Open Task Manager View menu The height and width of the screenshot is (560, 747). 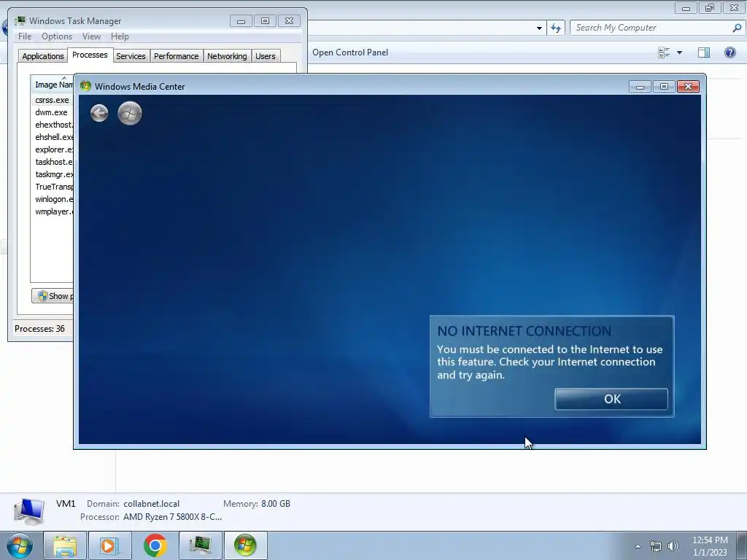click(x=91, y=36)
